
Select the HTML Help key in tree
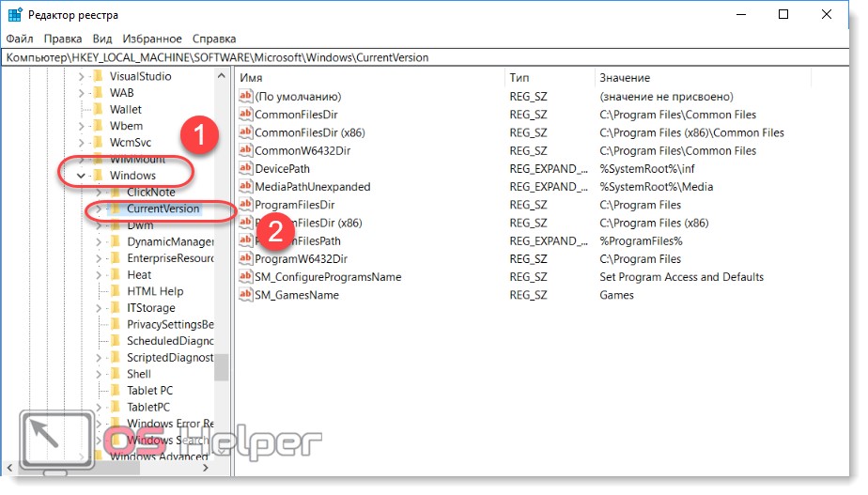click(x=155, y=291)
